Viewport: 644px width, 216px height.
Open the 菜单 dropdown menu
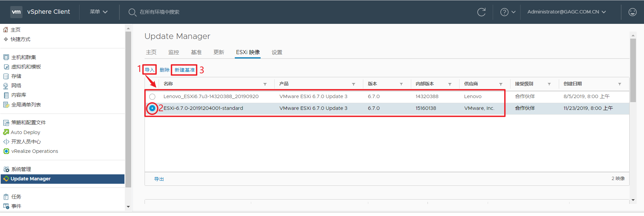point(99,12)
